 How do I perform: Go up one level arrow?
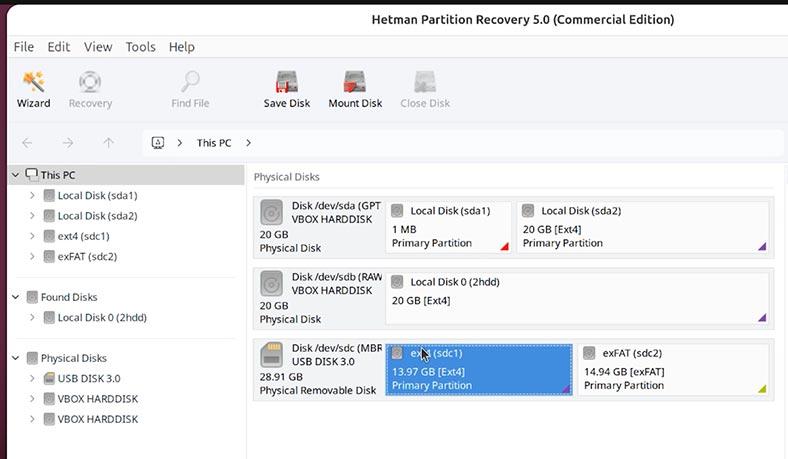[x=109, y=143]
